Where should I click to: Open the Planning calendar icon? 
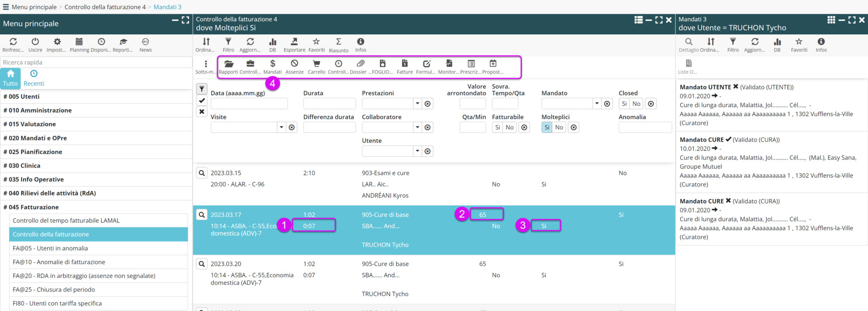(79, 42)
